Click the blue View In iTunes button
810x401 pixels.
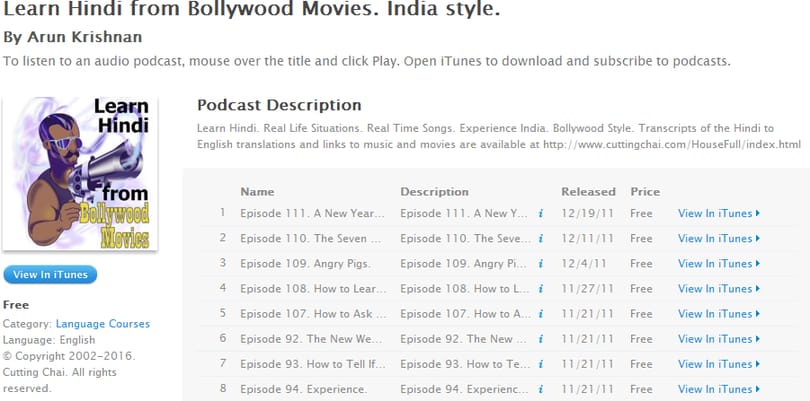[50, 274]
